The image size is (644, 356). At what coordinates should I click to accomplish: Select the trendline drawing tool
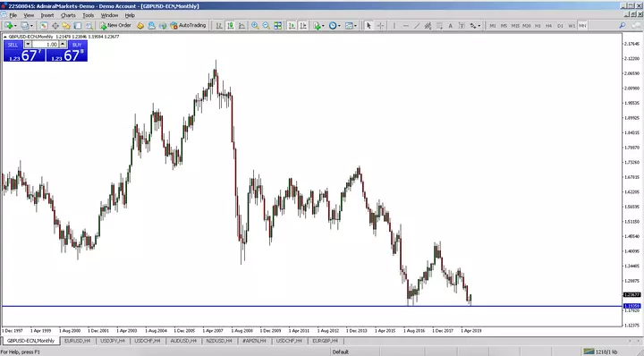[417, 25]
